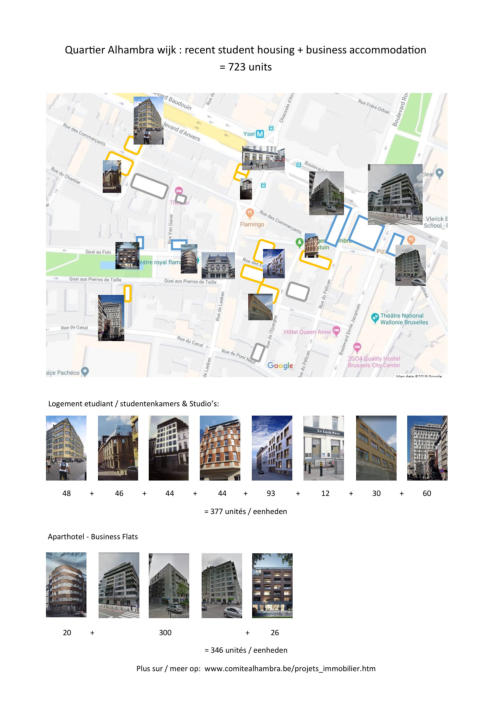The image size is (500, 706).
Task: Click the 12-unit white storefront thumbnail
Action: 323,448
